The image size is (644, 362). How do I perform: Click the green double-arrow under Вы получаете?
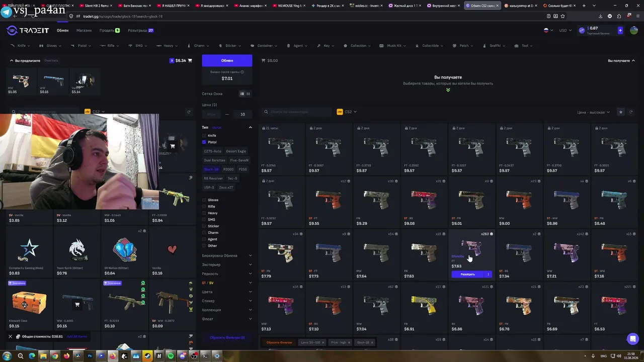point(448,90)
